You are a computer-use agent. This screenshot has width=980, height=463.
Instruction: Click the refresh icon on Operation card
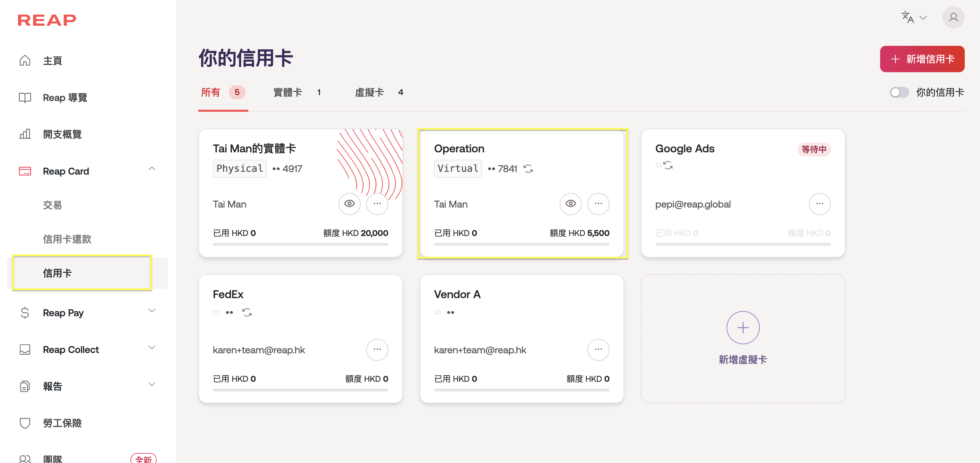[x=528, y=169]
